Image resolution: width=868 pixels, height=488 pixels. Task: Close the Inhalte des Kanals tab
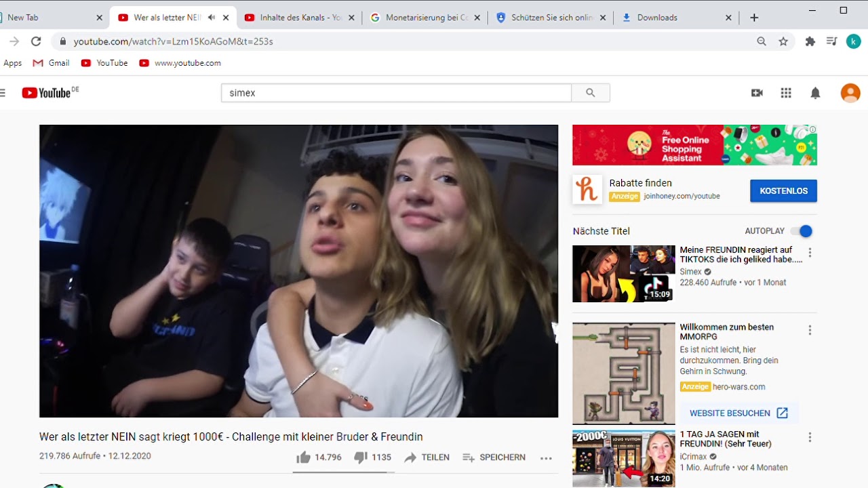click(351, 18)
